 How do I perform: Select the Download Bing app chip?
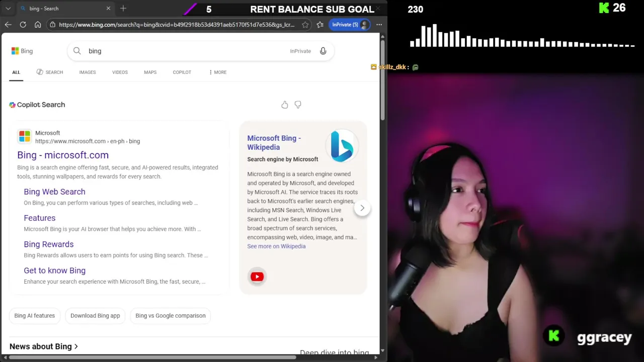(x=95, y=316)
